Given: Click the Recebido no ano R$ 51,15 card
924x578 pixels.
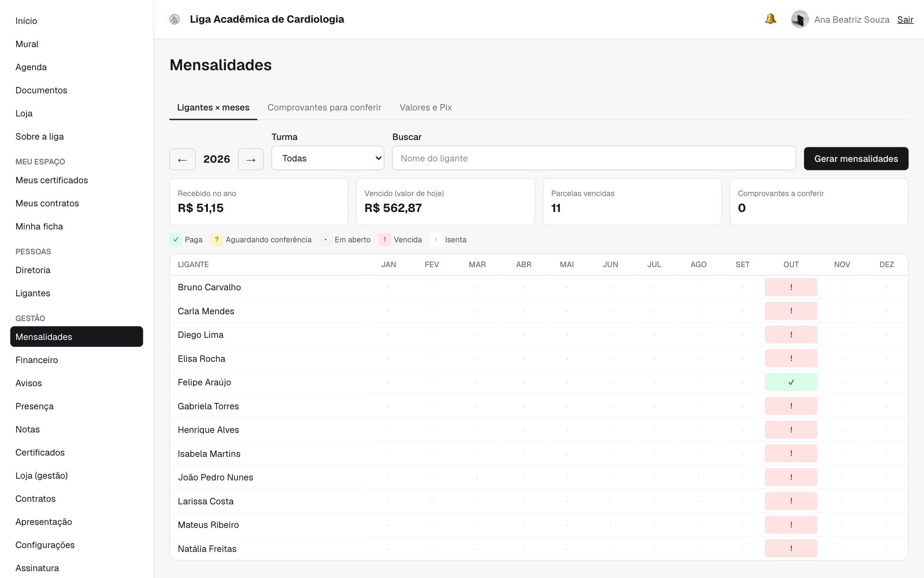Looking at the screenshot, I should point(259,202).
